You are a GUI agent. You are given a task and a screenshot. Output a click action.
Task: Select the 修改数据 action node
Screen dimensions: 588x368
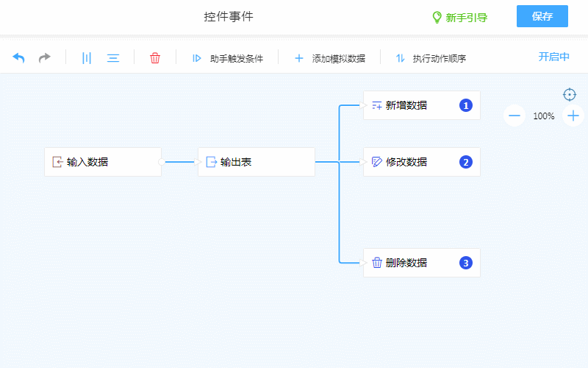(421, 162)
